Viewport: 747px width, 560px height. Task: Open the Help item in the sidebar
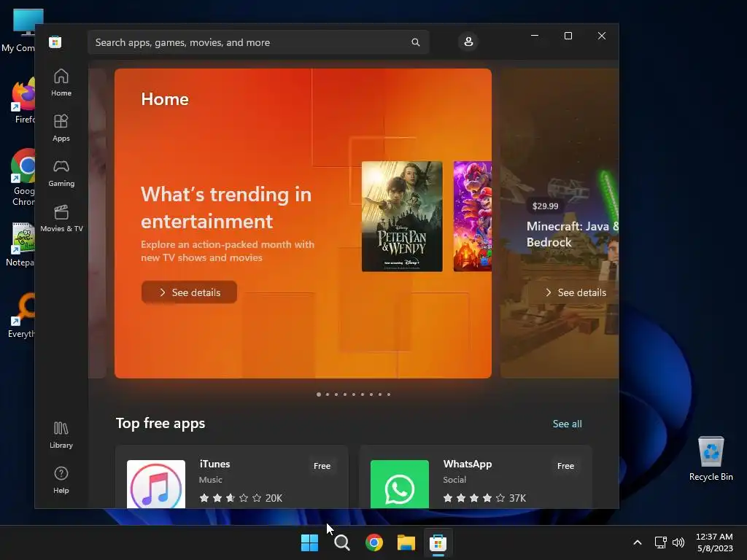pos(61,480)
